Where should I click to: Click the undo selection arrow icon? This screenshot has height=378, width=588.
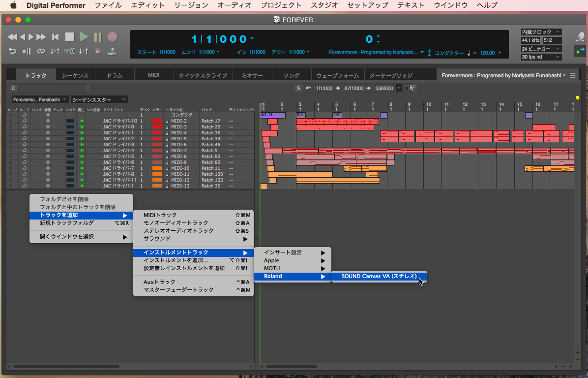[x=308, y=88]
